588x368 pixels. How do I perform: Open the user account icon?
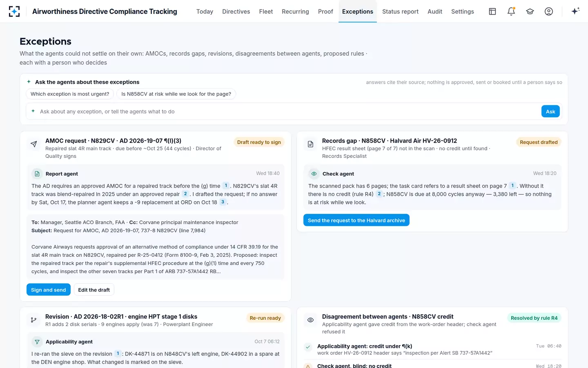[549, 11]
